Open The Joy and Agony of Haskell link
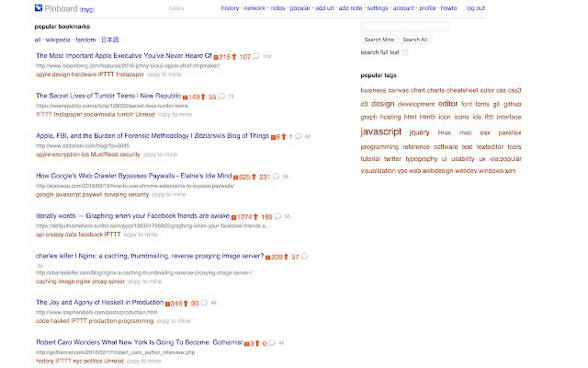This screenshot has width=588, height=368. 100,303
